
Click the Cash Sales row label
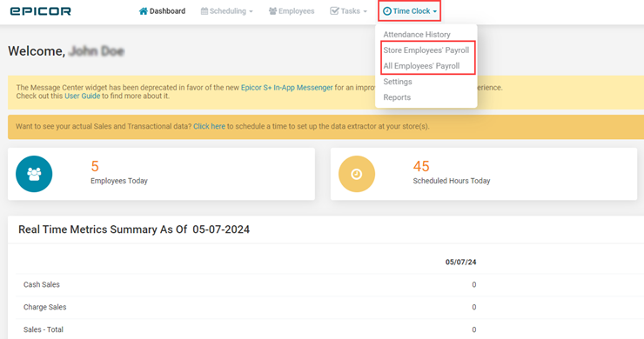coord(42,284)
